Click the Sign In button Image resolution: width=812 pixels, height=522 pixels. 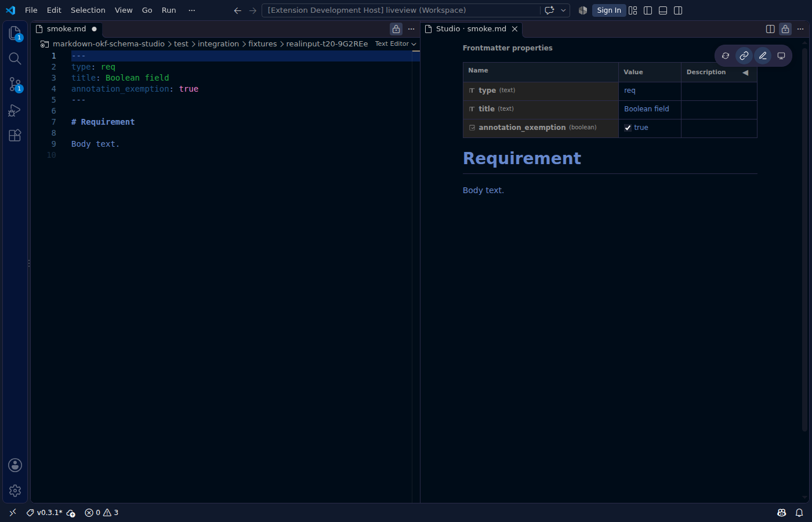pyautogui.click(x=609, y=10)
